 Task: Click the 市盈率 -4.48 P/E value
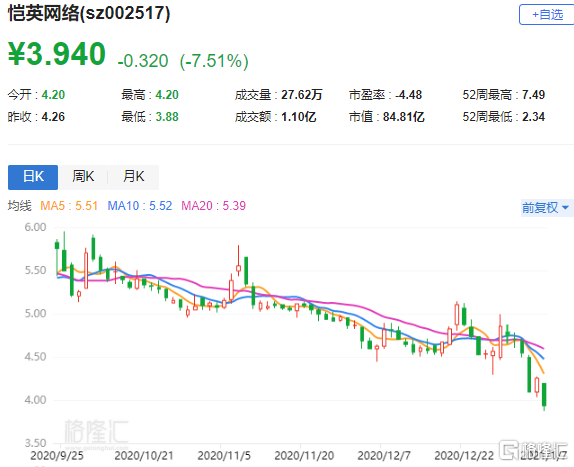pyautogui.click(x=409, y=95)
